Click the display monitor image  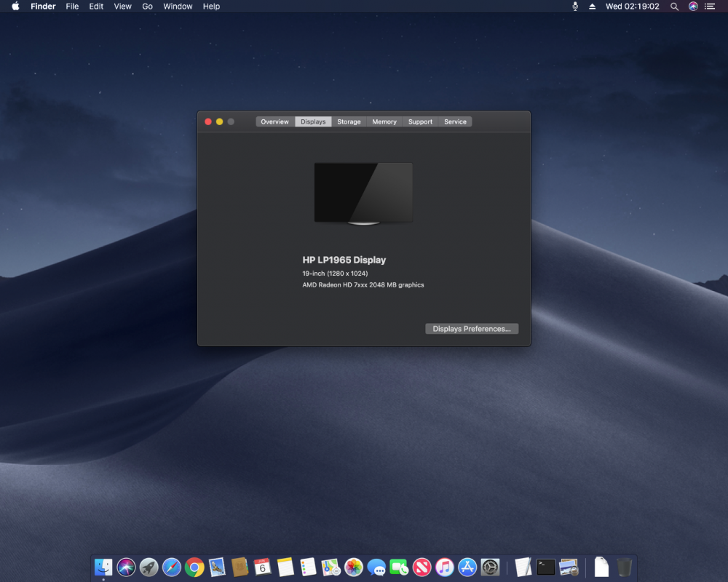(x=363, y=194)
